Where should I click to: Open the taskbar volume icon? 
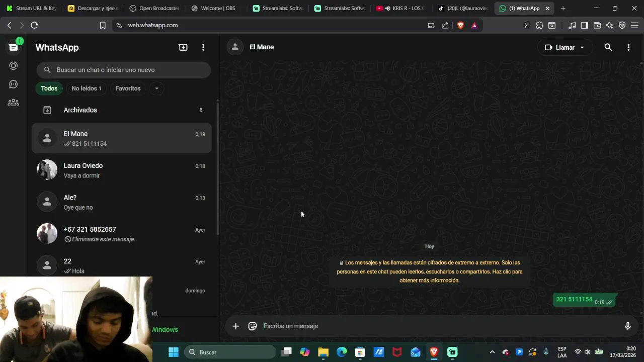[x=587, y=352]
